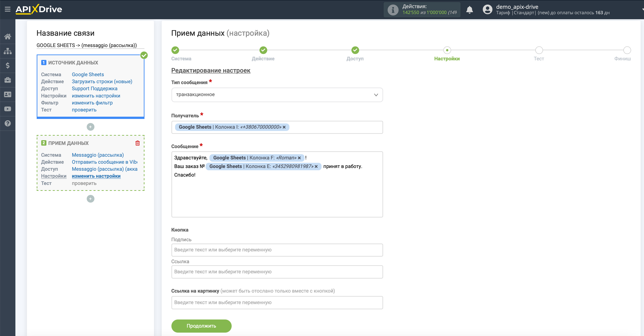Focus the Подпись input field
644x336 pixels.
coord(277,250)
